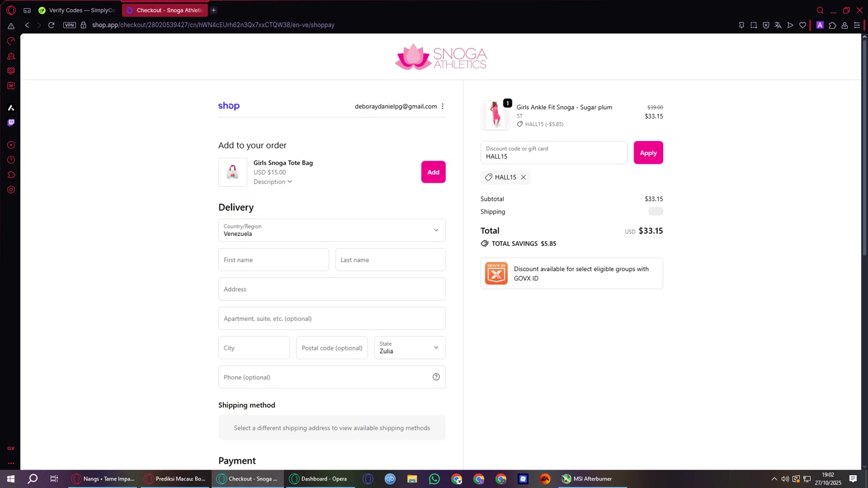This screenshot has height=488, width=868.
Task: Open Easy Setup sliders icon
Action: pos(857,25)
